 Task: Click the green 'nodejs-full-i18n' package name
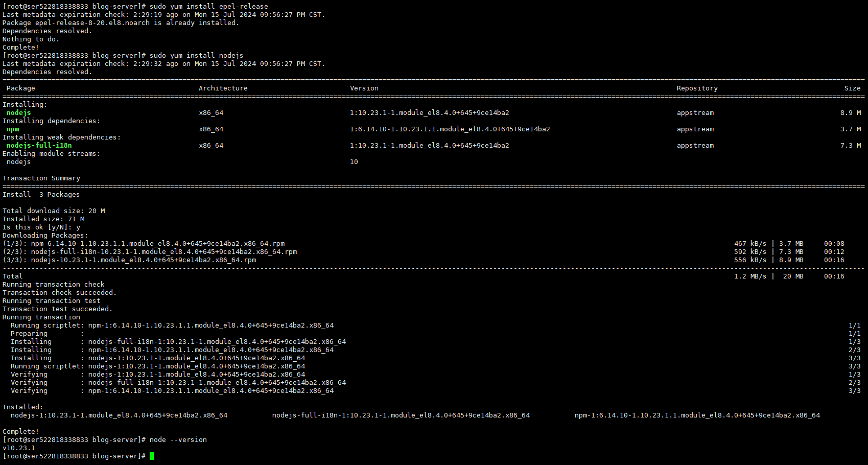coord(39,146)
